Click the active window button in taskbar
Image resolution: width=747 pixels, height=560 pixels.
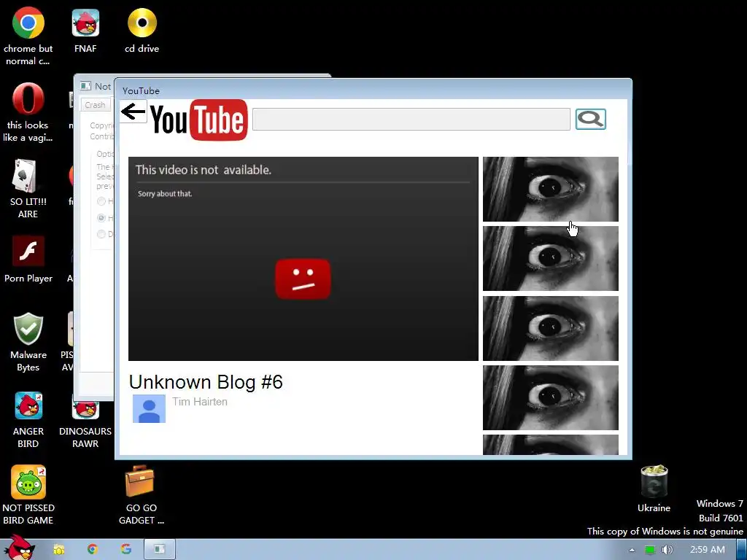(160, 550)
